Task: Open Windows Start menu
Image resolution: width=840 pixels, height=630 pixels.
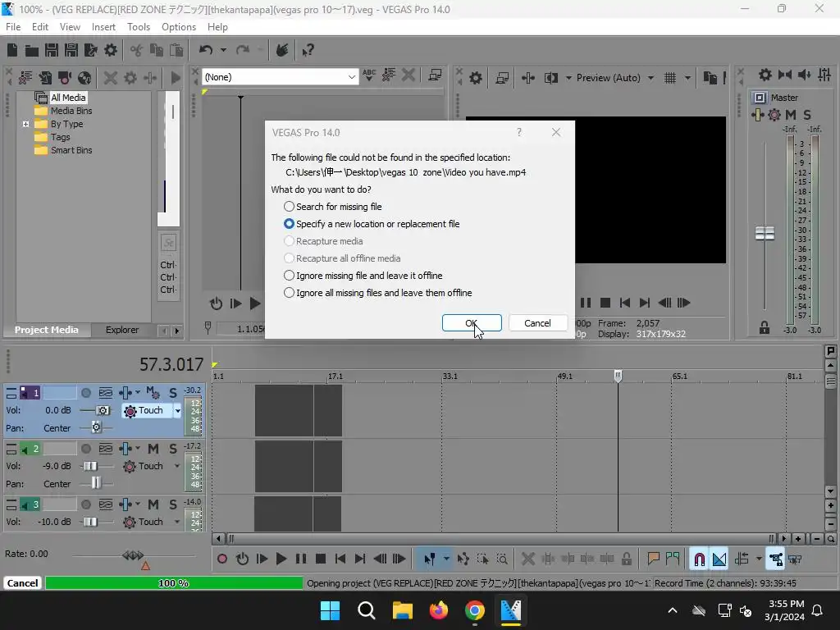Action: (x=330, y=610)
